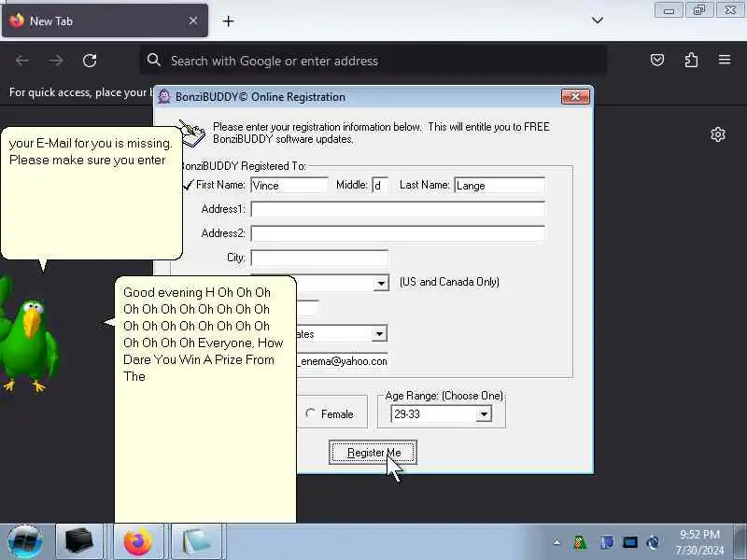Open the country dropdown ending in 'ates'

(379, 333)
